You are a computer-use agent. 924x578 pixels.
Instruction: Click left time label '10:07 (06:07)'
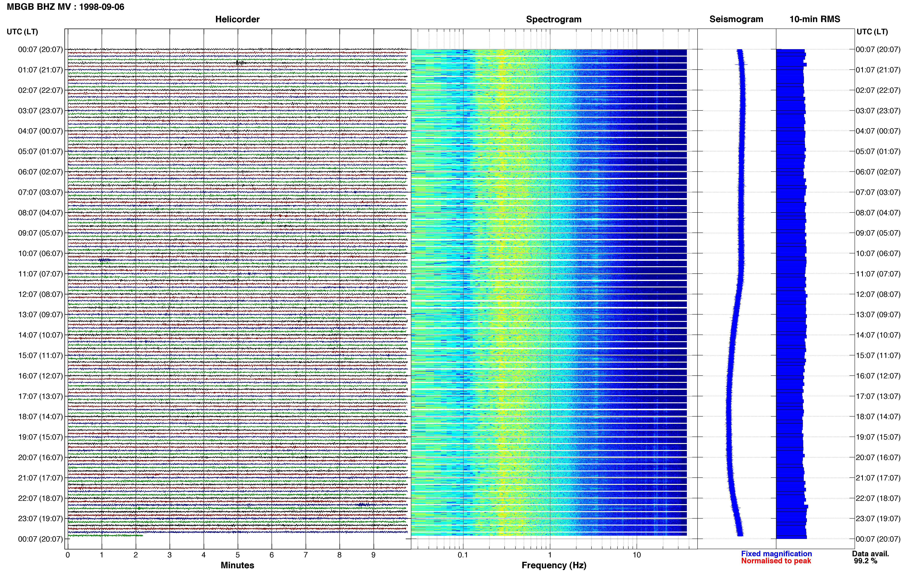pos(41,253)
